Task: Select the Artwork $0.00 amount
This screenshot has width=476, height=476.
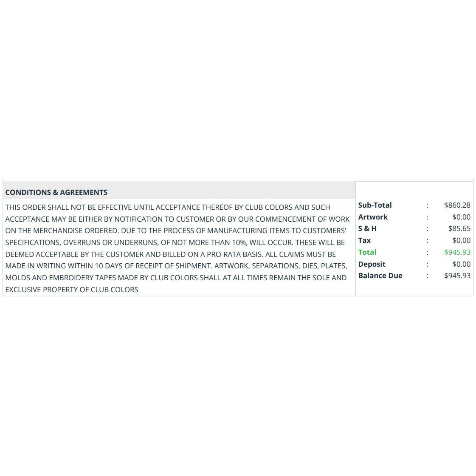Action: 461,217
